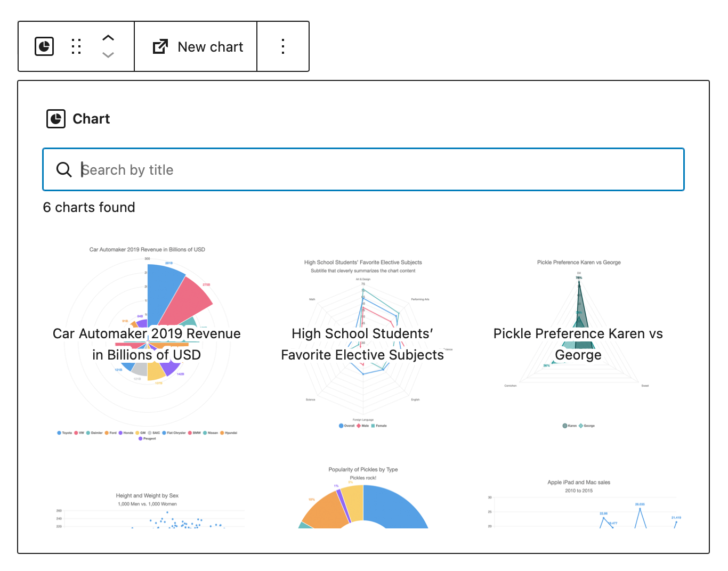Click the Peugeot purple legend swatch
728x571 pixels.
coord(141,438)
